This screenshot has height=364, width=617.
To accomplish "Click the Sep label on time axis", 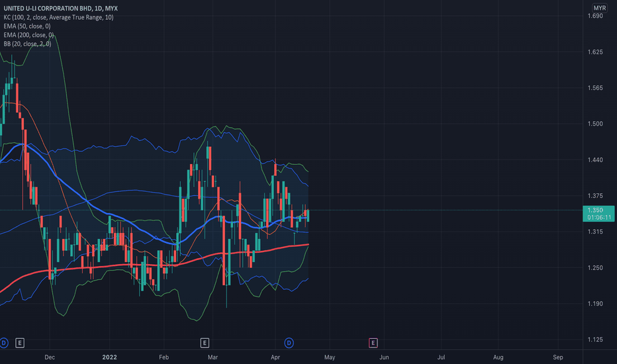I will [x=558, y=357].
